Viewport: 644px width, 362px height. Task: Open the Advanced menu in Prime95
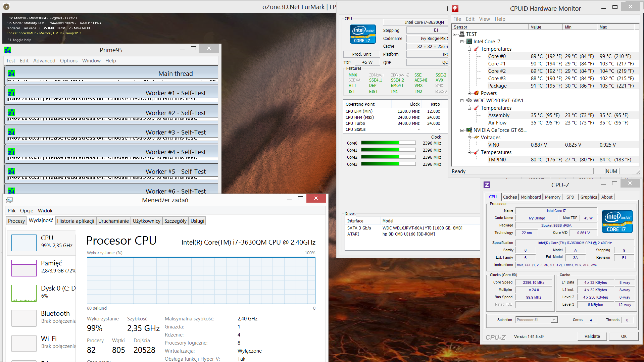(44, 61)
